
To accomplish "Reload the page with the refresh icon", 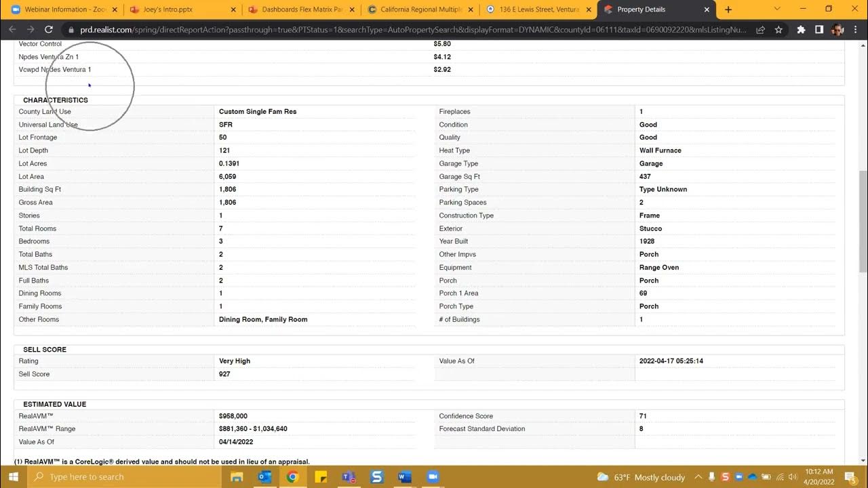I will click(x=49, y=30).
